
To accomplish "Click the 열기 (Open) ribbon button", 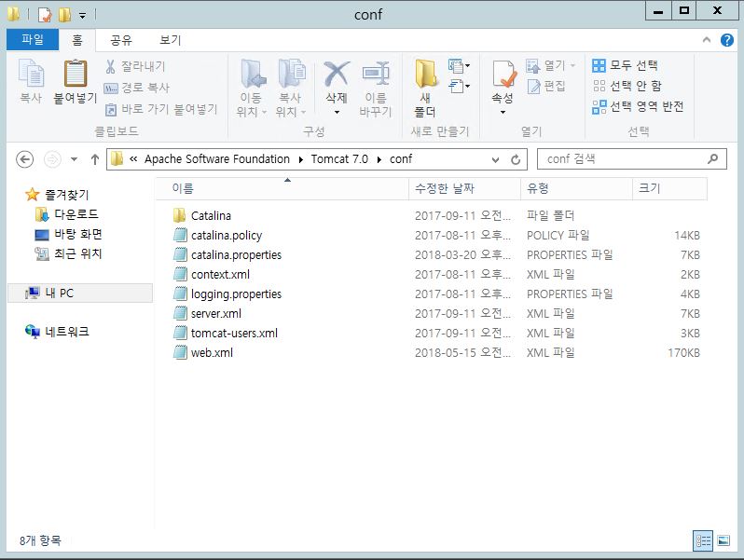I will (x=550, y=65).
